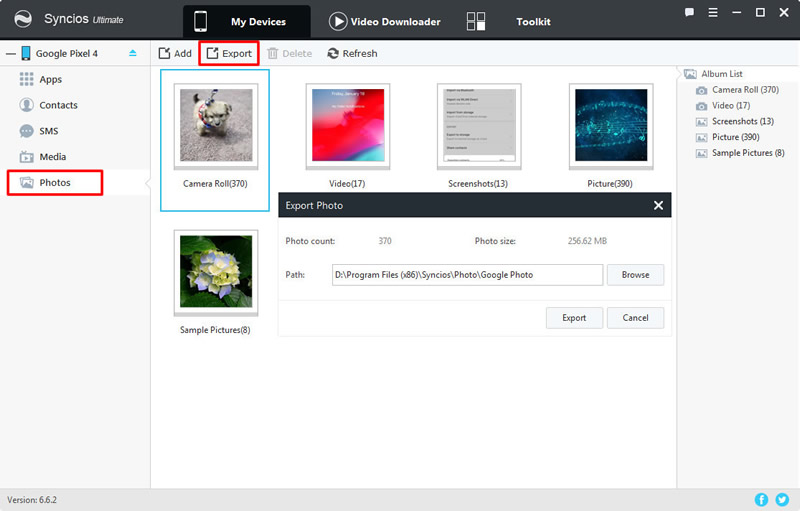The width and height of the screenshot is (800, 511).
Task: Switch to the Video Downloader tab
Action: 385,21
